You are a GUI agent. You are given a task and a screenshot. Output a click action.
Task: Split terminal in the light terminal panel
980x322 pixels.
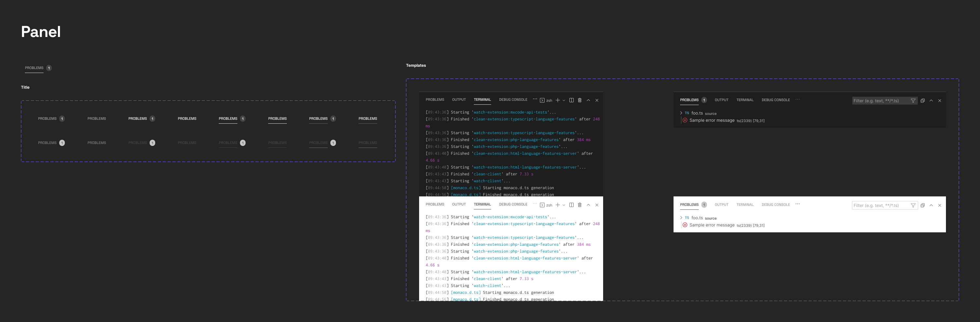[571, 205]
